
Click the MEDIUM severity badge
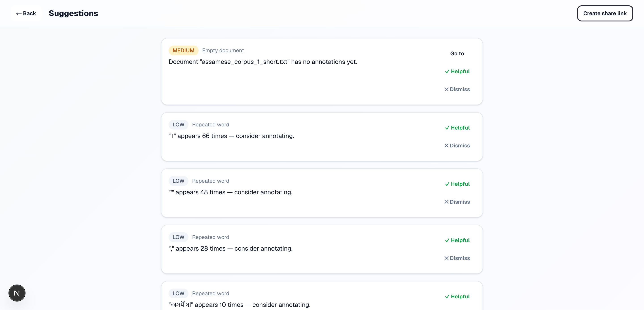[183, 50]
